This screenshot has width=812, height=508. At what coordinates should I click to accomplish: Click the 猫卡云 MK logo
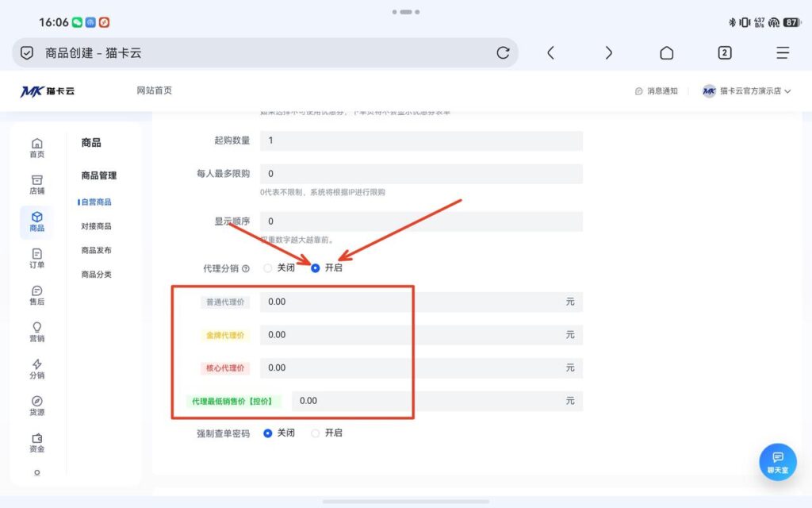[x=47, y=91]
